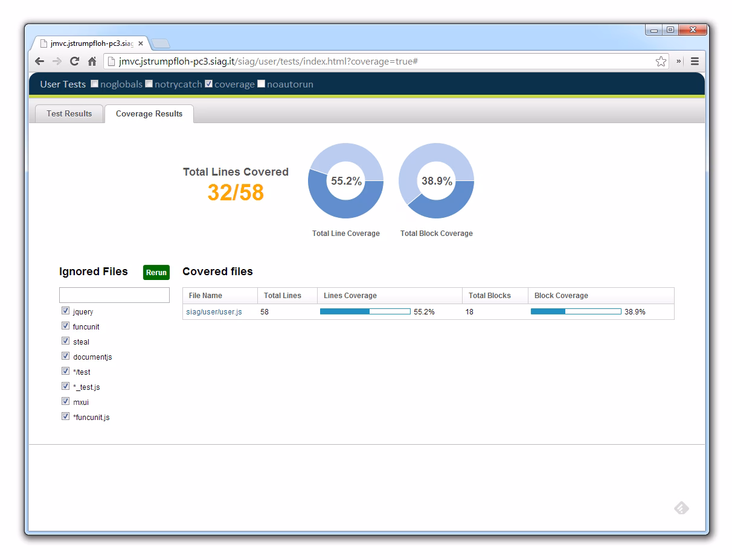This screenshot has width=732, height=560.
Task: Close the jmvc browser tab
Action: click(141, 43)
